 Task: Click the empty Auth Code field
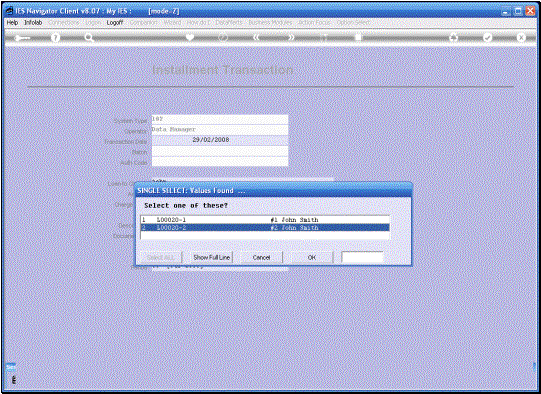[x=220, y=161]
